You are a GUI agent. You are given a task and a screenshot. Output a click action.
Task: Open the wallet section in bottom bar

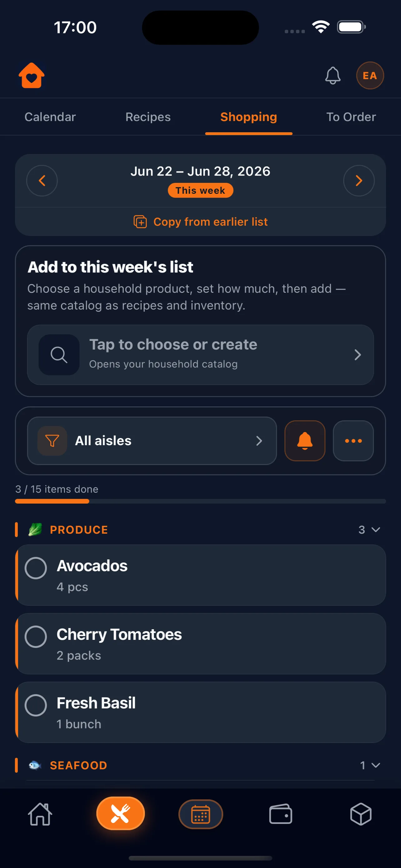[x=280, y=814]
